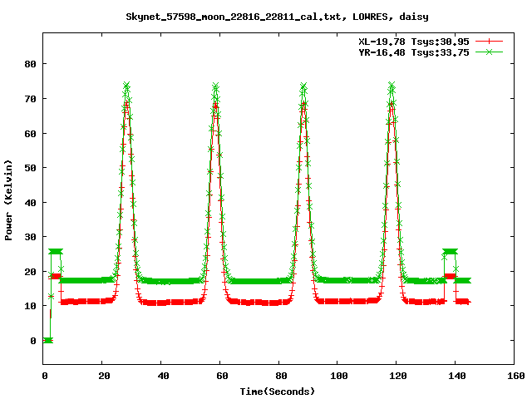532x399 pixels.
Task: Click y-axis tick label "30"
Action: pyautogui.click(x=30, y=237)
